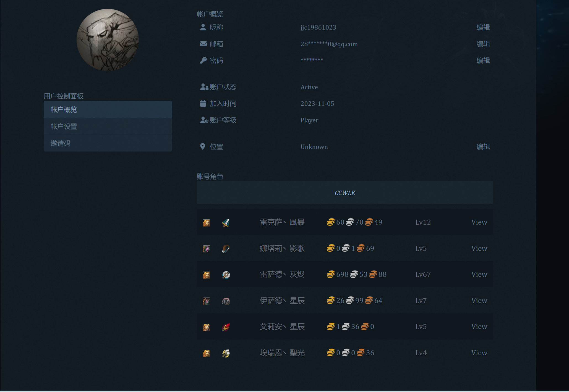The height and width of the screenshot is (392, 569).
Task: Click 编辑 next to the nickname jjc19861023
Action: (483, 27)
